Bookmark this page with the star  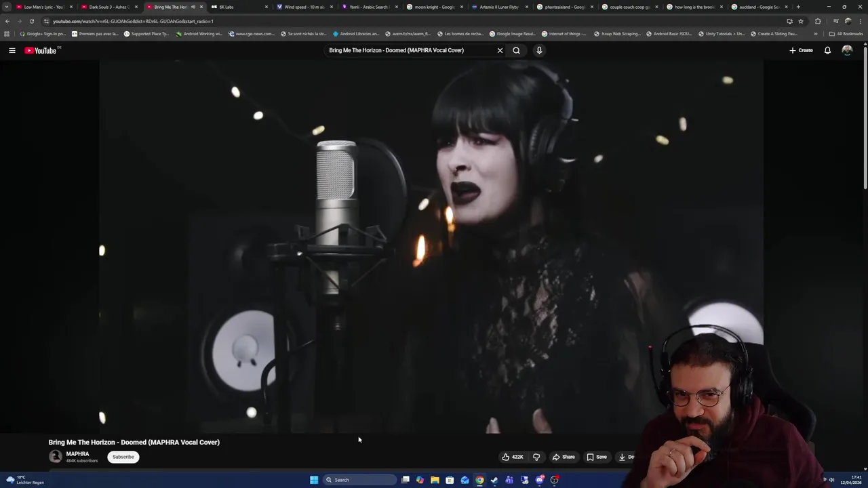click(x=801, y=21)
